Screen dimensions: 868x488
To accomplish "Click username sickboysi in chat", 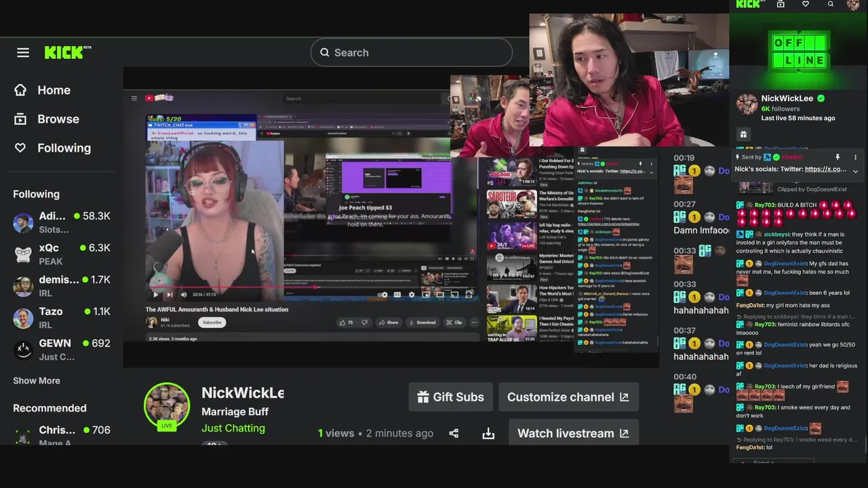I will click(x=777, y=235).
